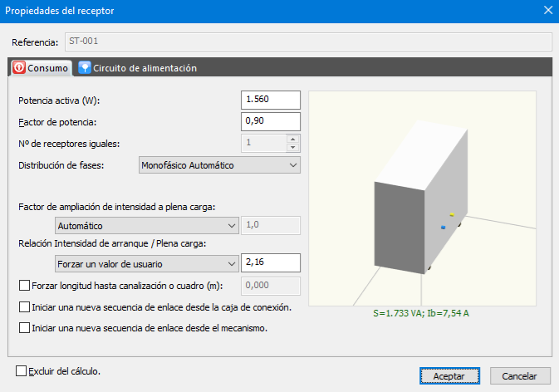Click the blue connection point in preview
The image size is (559, 392).
(444, 227)
